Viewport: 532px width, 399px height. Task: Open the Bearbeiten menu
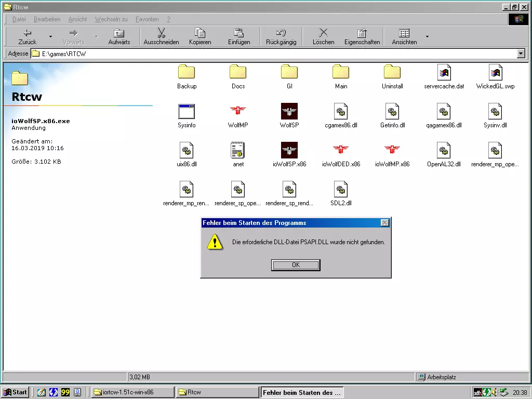pos(47,19)
